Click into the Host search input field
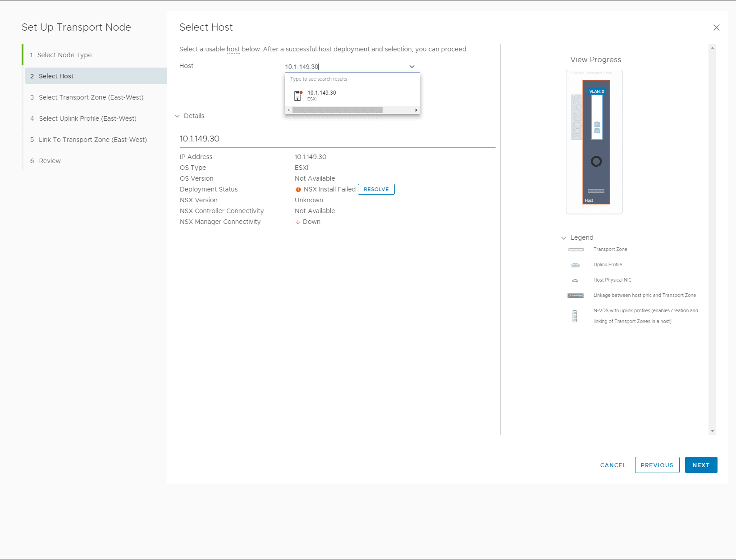Viewport: 736px width, 560px height. (345, 67)
